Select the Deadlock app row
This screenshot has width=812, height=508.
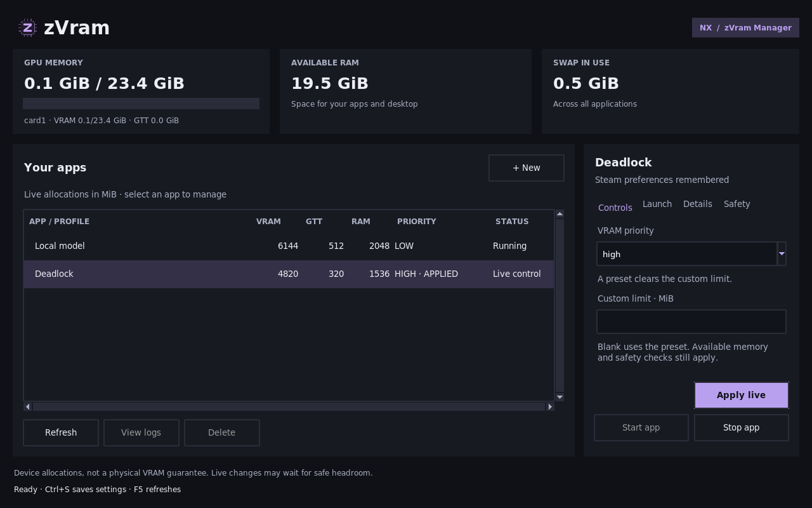[x=289, y=274]
